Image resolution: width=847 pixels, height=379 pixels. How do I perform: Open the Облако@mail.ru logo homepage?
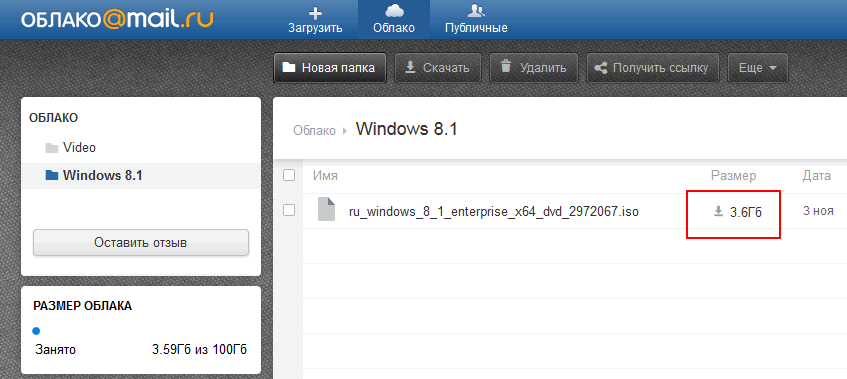tap(117, 18)
